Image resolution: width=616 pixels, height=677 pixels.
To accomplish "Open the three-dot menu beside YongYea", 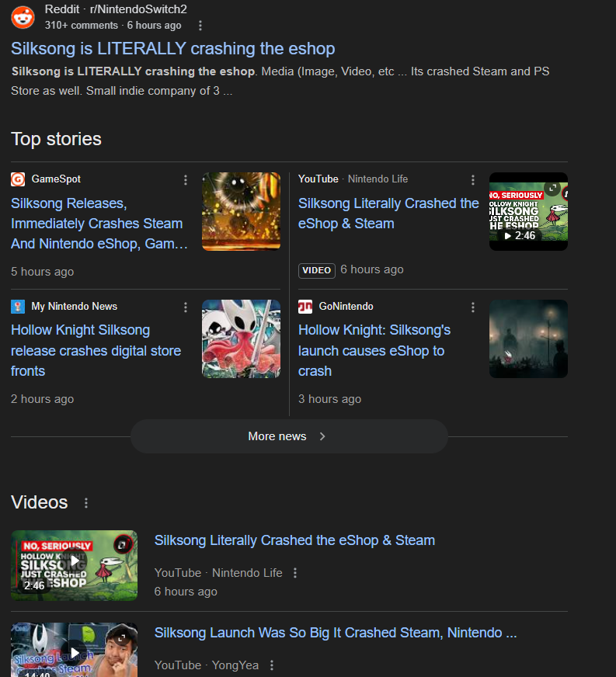I will click(272, 665).
